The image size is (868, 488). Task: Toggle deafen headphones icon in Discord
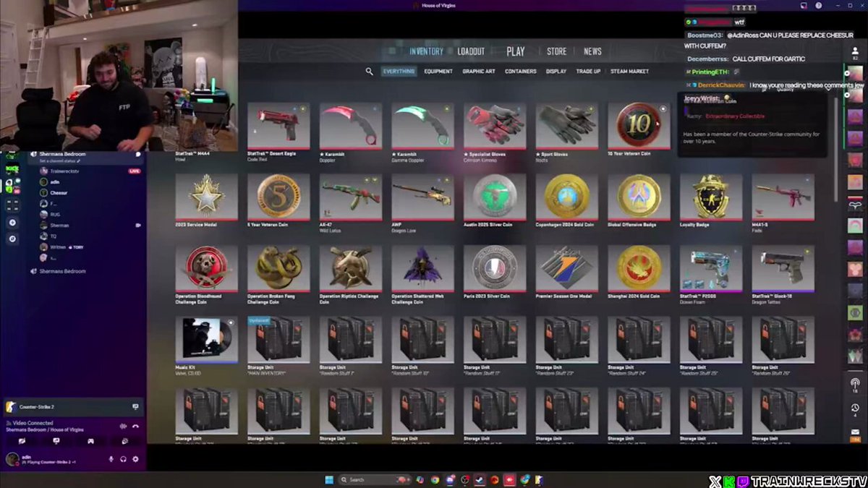(123, 458)
